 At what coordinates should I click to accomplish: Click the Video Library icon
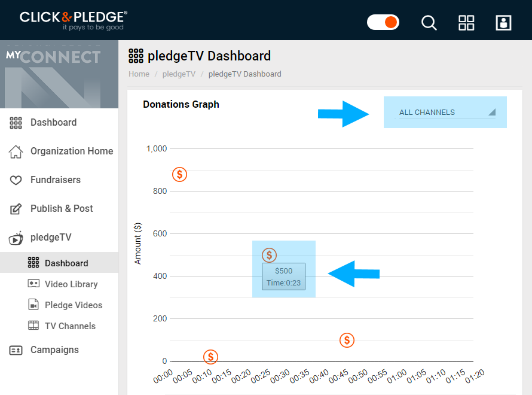[33, 283]
